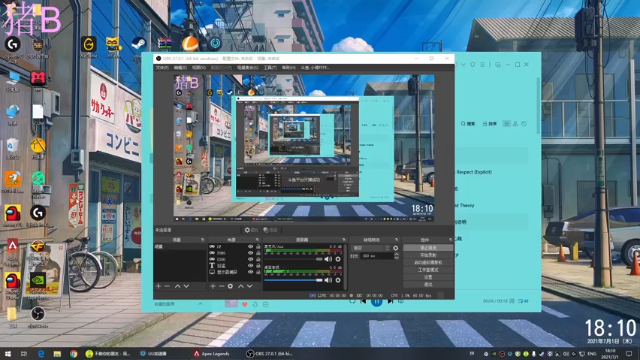Toggle visibility of CF source
This screenshot has width=640, height=360.
tap(250, 247)
